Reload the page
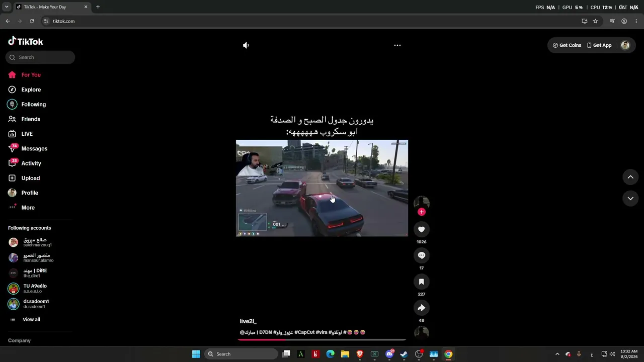Screen dimensions: 644x362 click(32, 21)
